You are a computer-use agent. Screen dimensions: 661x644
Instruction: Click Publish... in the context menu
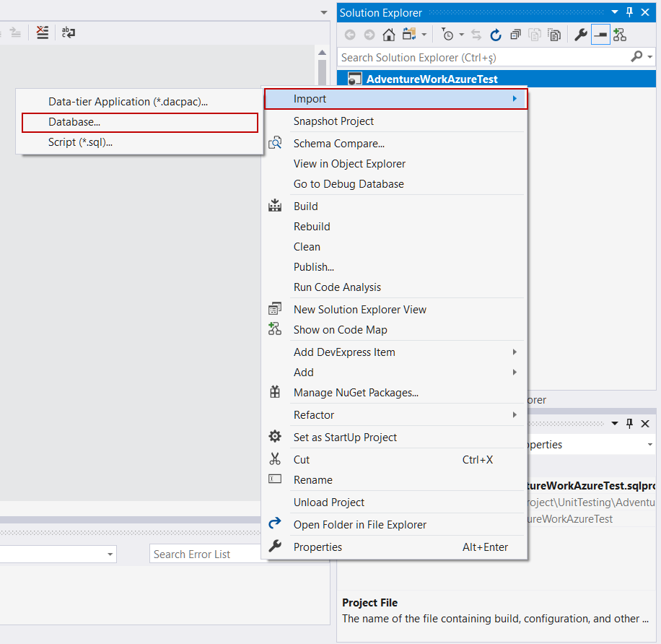[313, 267]
